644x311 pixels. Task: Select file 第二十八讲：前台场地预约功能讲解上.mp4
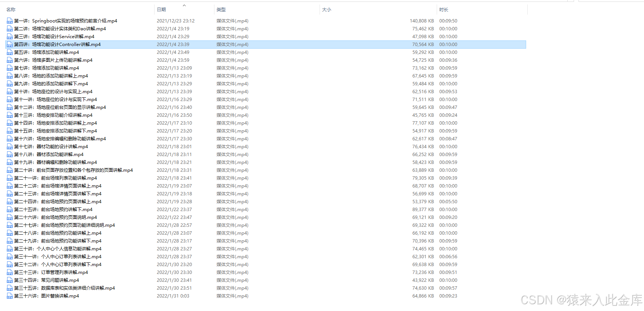coord(58,233)
